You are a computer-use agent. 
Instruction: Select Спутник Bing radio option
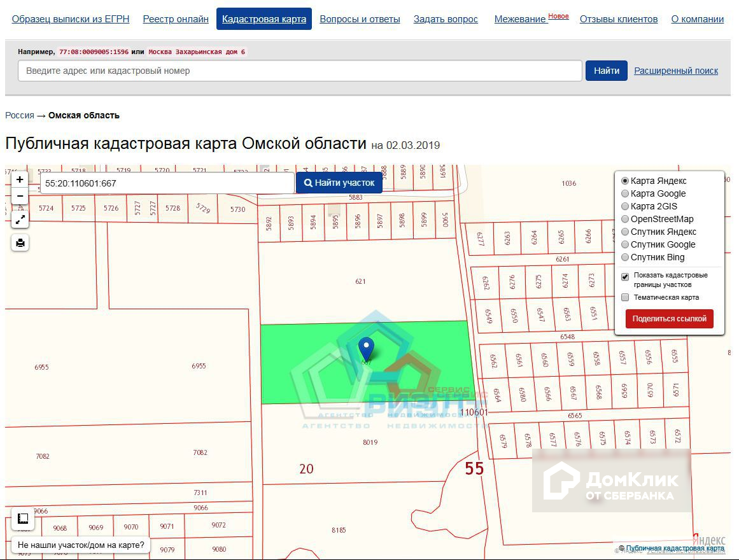[x=625, y=257]
